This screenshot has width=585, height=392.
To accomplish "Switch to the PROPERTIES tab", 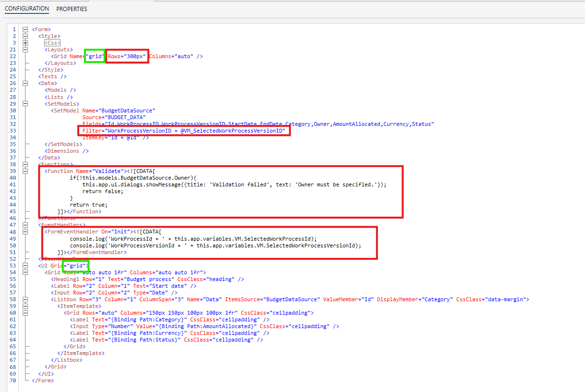I will (x=72, y=9).
